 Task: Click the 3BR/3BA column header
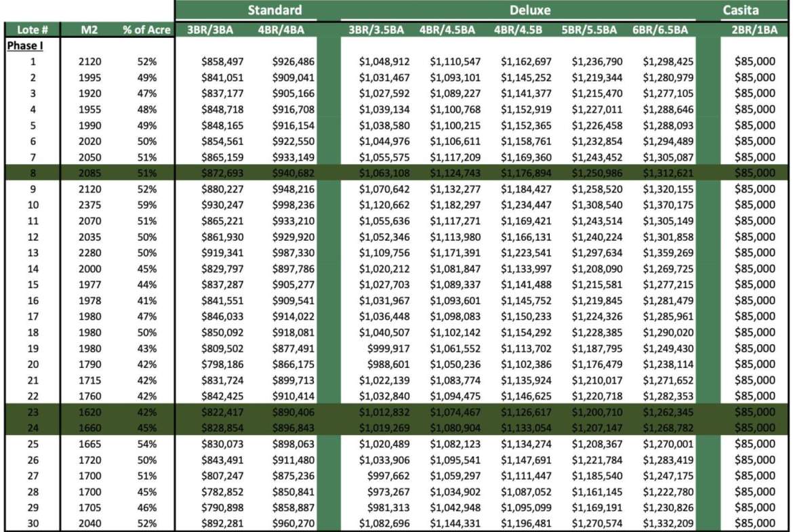tap(211, 30)
